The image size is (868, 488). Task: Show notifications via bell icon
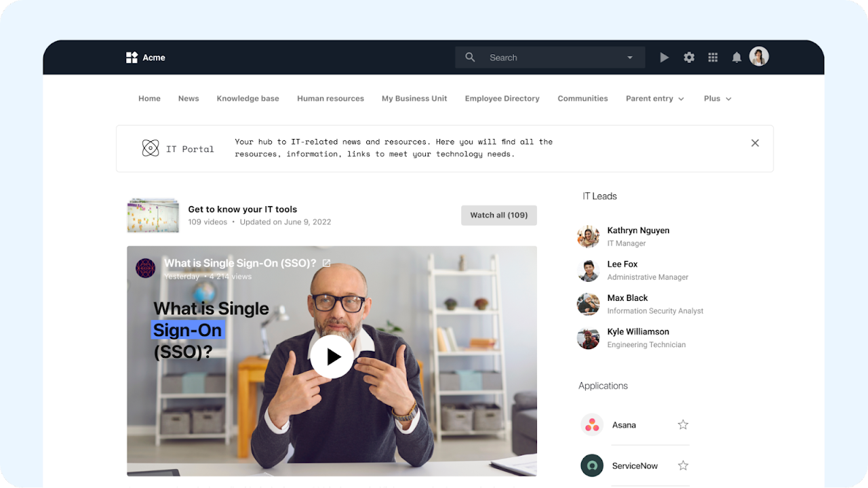[x=736, y=58]
